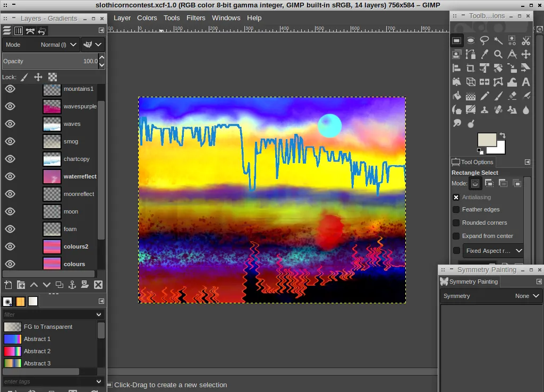Select the Flip tool
The width and height of the screenshot is (544, 392).
pos(484,82)
